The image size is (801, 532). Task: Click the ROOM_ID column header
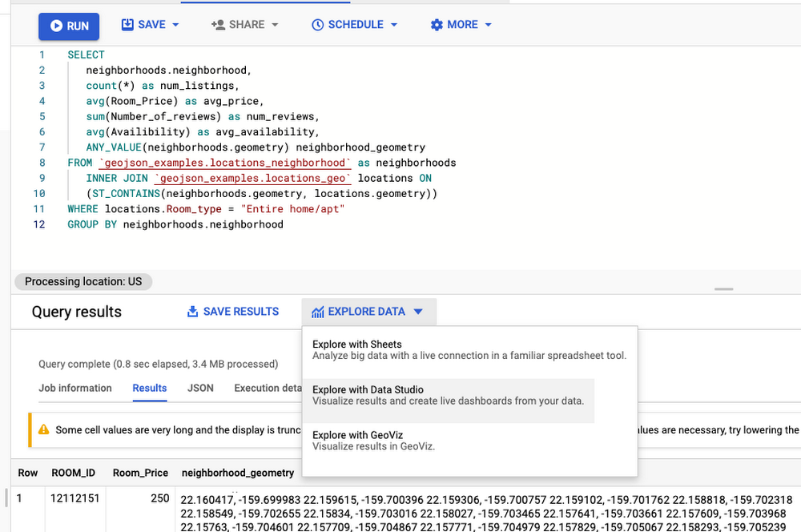(x=74, y=473)
